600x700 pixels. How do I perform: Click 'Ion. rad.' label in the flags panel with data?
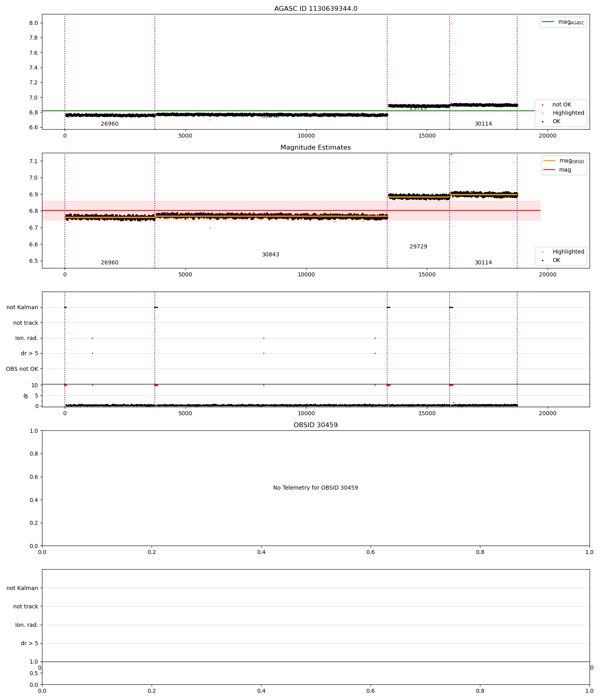(27, 338)
